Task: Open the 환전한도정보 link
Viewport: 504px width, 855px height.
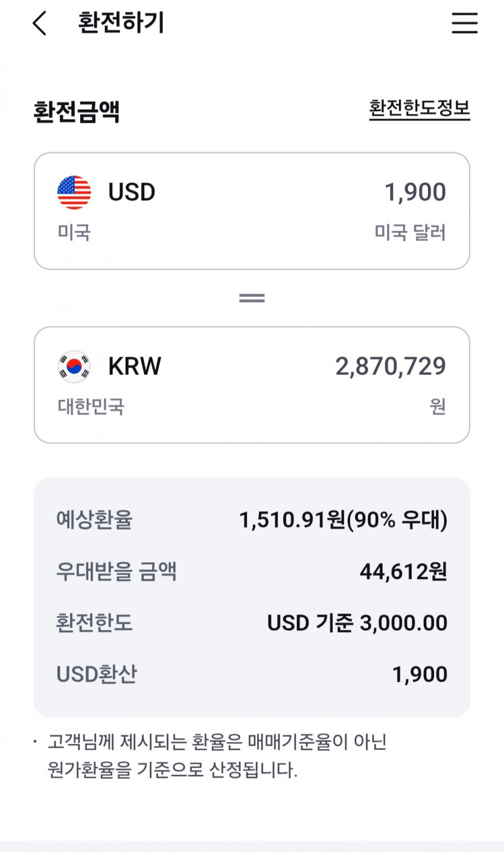Action: (x=419, y=109)
